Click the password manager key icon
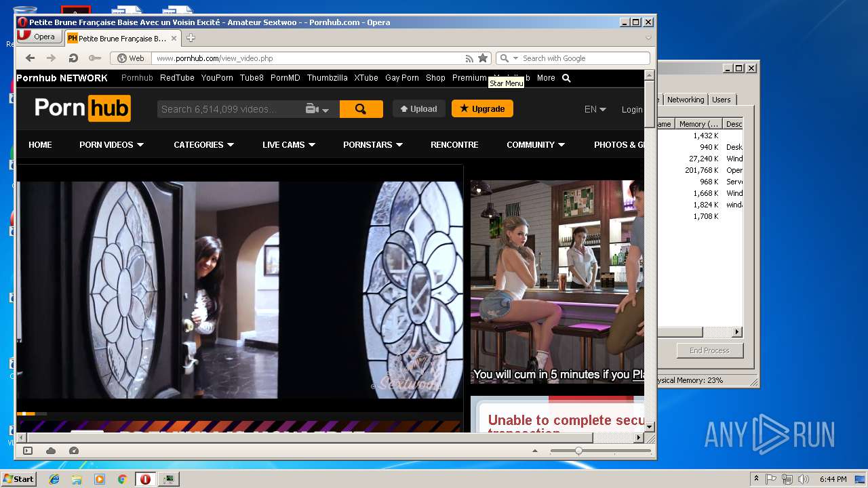868x488 pixels. coord(95,58)
